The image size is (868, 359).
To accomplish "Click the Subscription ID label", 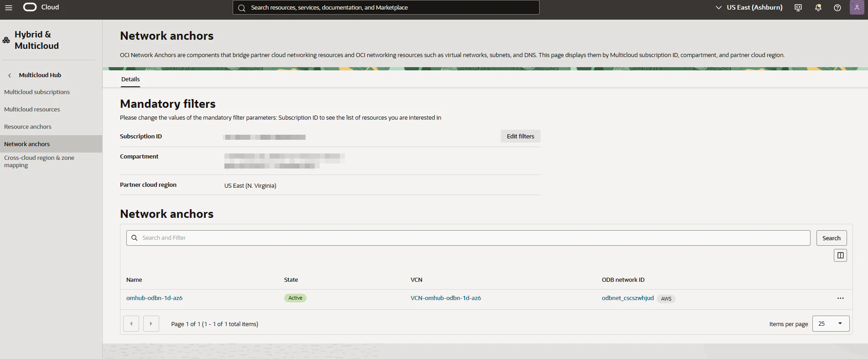I will (141, 137).
